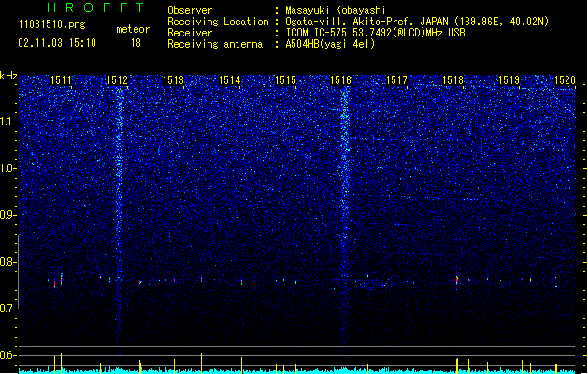The image size is (588, 374).
Task: Click the Receiving Location label
Action: coord(218,22)
